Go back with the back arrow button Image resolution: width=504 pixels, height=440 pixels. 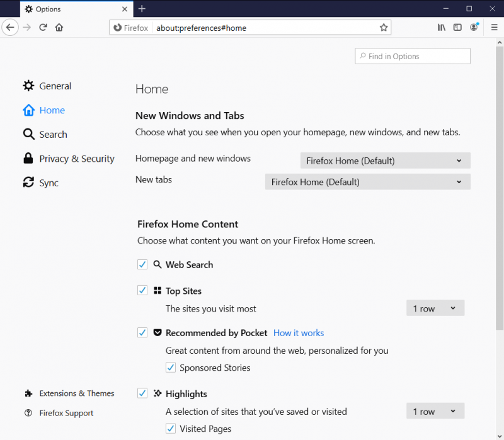[10, 27]
